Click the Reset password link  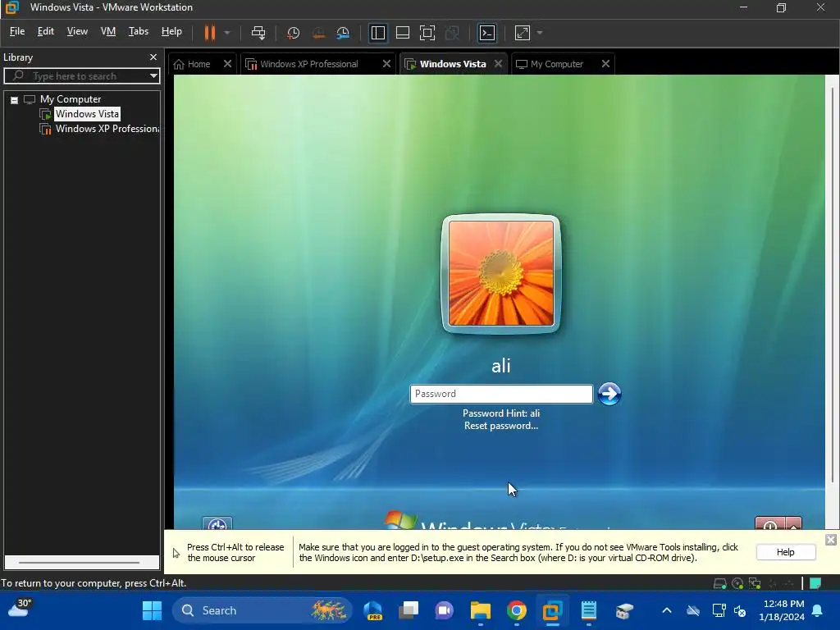pyautogui.click(x=501, y=426)
